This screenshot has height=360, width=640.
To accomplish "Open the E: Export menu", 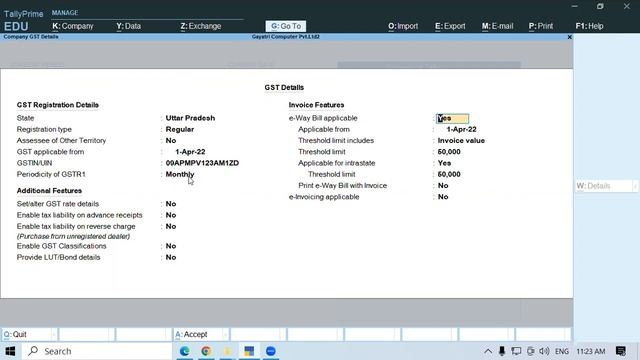I will pyautogui.click(x=450, y=26).
